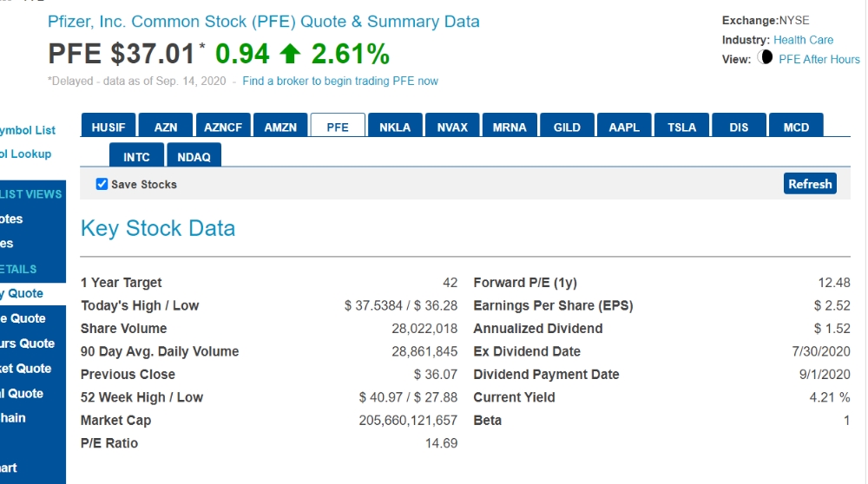This screenshot has width=868, height=484.
Task: Select the PFE tab
Action: tap(338, 125)
